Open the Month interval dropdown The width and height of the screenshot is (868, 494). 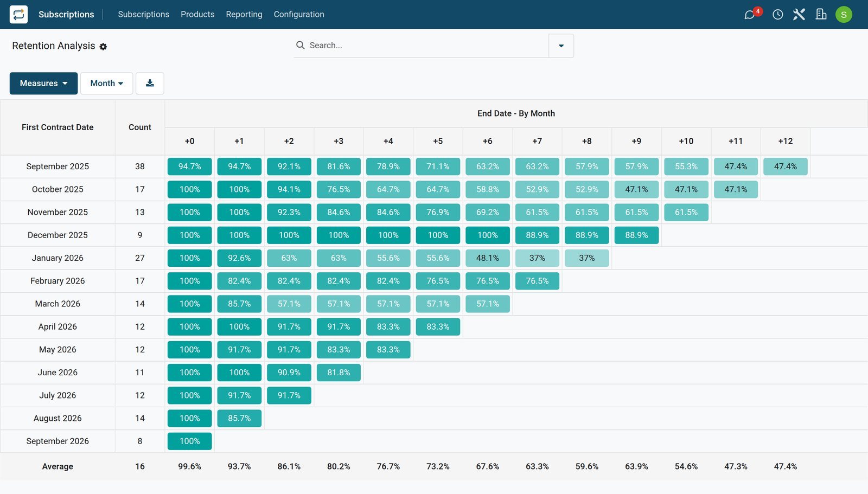click(x=106, y=83)
